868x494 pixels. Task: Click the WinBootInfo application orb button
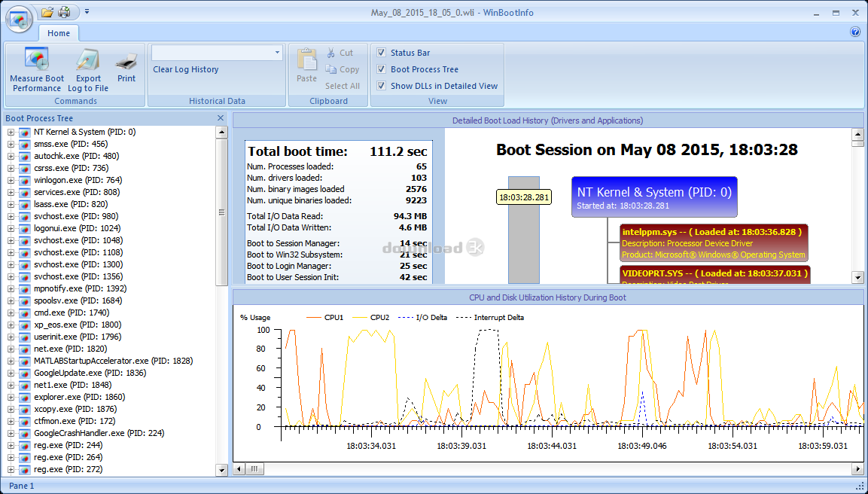20,20
